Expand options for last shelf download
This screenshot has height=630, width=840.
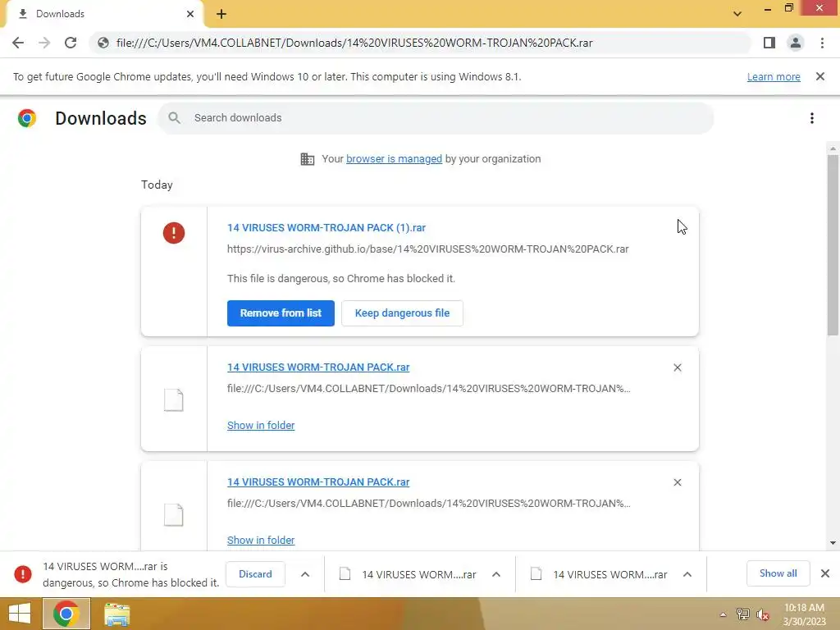[x=687, y=574]
